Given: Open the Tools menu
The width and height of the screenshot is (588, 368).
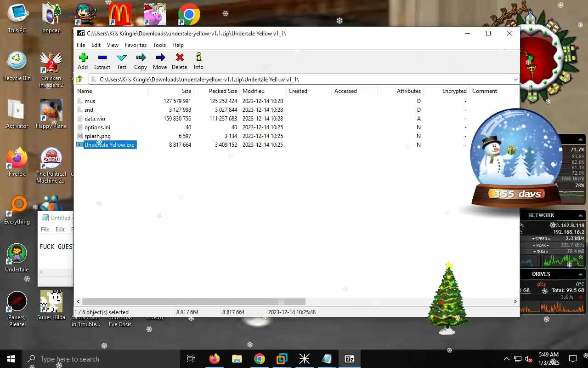Looking at the screenshot, I should coord(159,45).
